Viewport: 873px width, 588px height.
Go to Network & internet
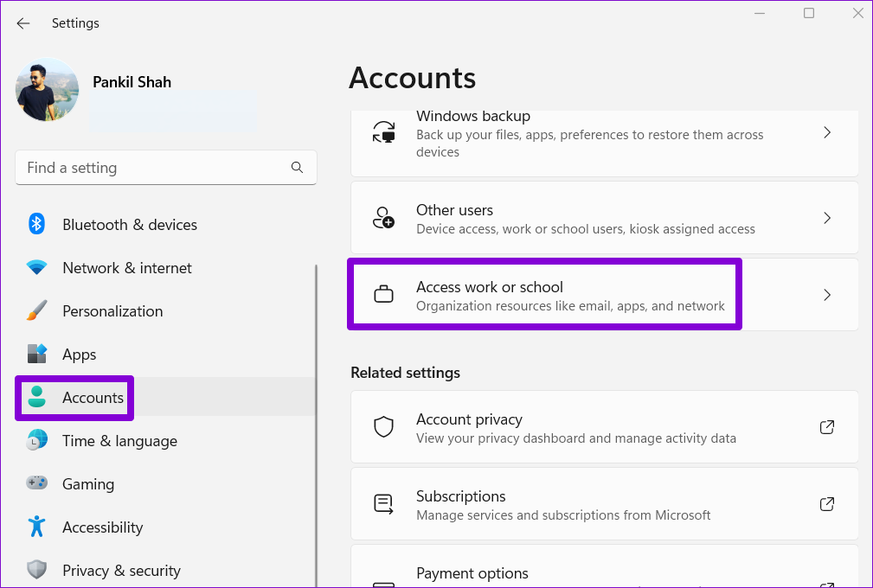pos(166,268)
